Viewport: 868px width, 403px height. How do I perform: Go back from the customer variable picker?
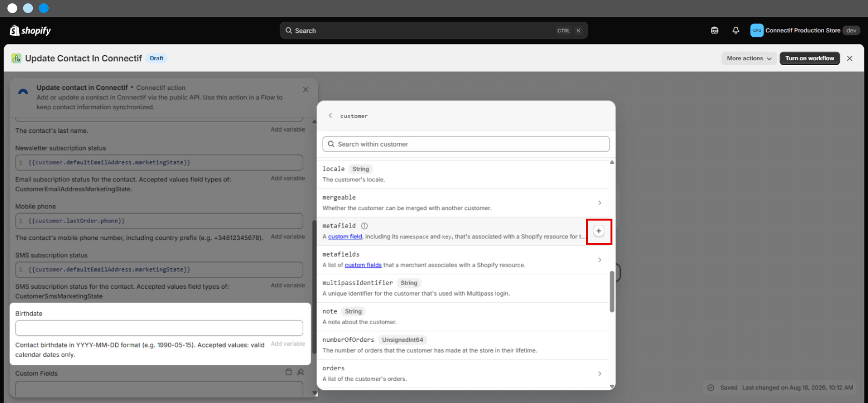coord(330,116)
